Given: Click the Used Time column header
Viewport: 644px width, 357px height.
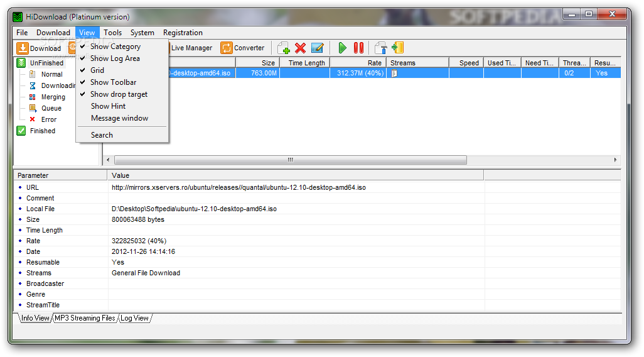Looking at the screenshot, I should click(502, 63).
